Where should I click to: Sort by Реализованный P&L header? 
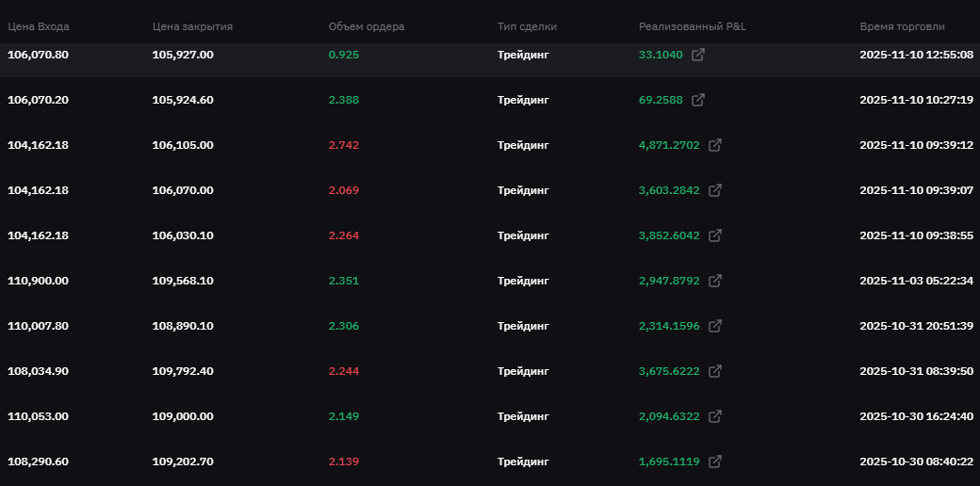(692, 26)
